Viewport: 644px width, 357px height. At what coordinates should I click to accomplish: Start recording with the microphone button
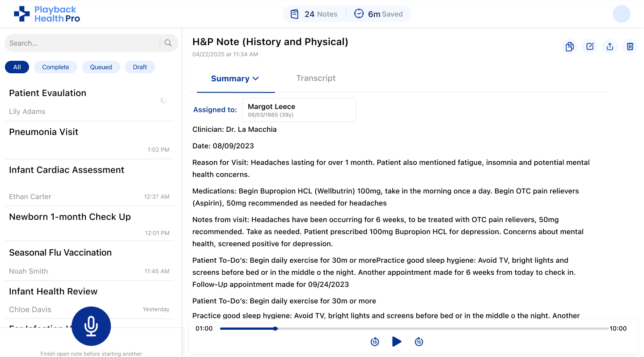click(x=91, y=326)
